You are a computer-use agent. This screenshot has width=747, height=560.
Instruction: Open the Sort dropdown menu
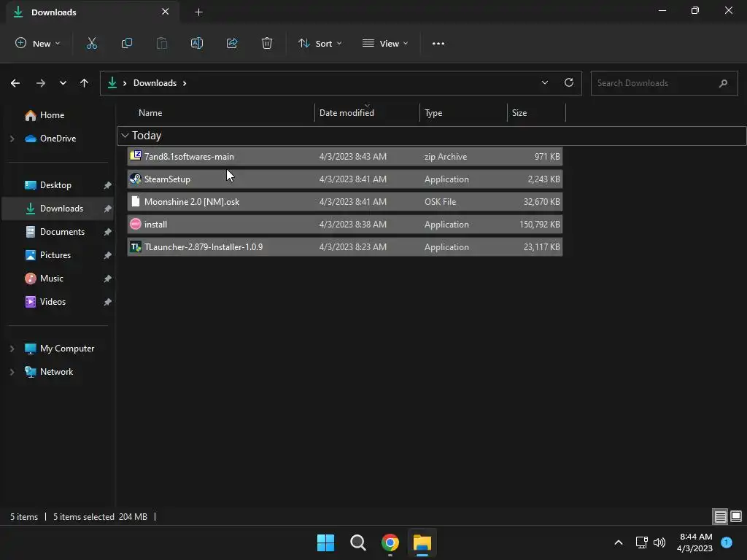(320, 43)
